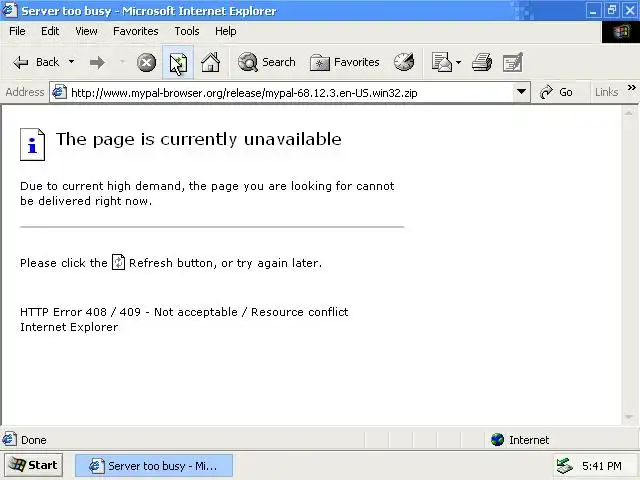The width and height of the screenshot is (640, 480).
Task: Open the File menu
Action: click(17, 31)
